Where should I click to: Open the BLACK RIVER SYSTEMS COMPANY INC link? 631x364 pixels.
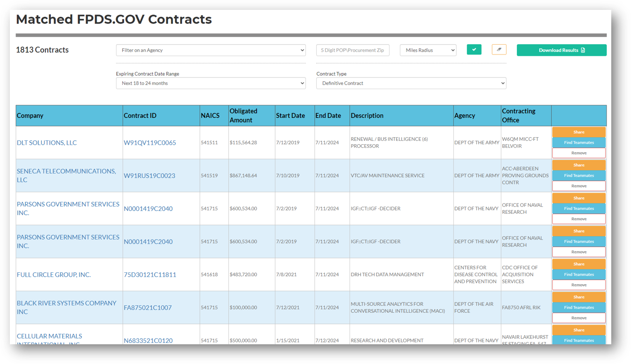67,307
